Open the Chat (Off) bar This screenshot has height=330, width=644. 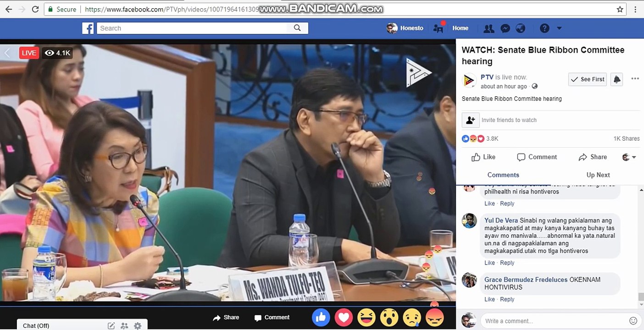[83, 325]
